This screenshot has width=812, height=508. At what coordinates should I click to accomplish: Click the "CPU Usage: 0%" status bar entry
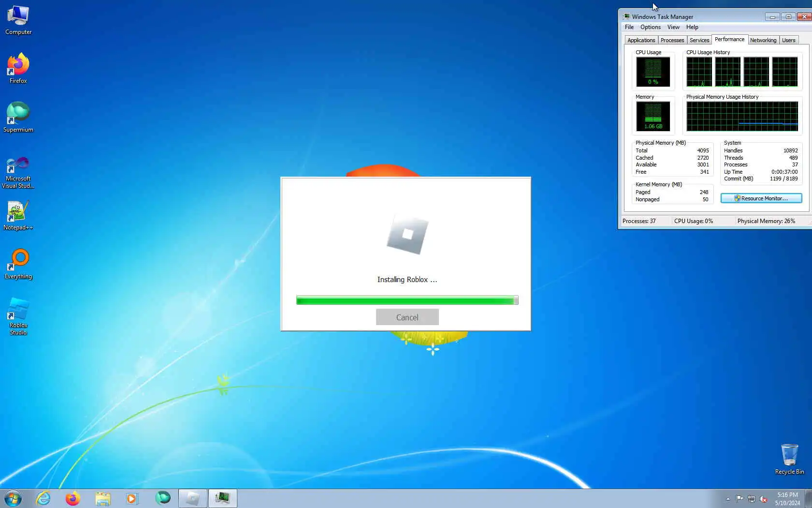694,221
